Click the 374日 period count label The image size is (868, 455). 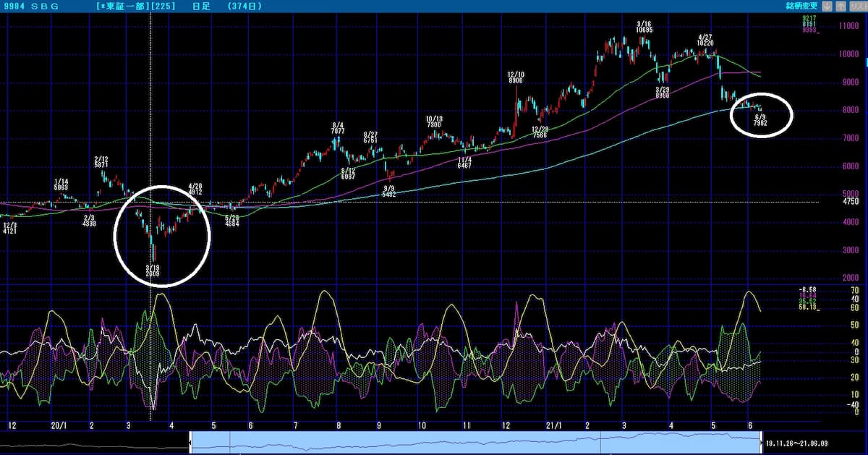tap(245, 7)
